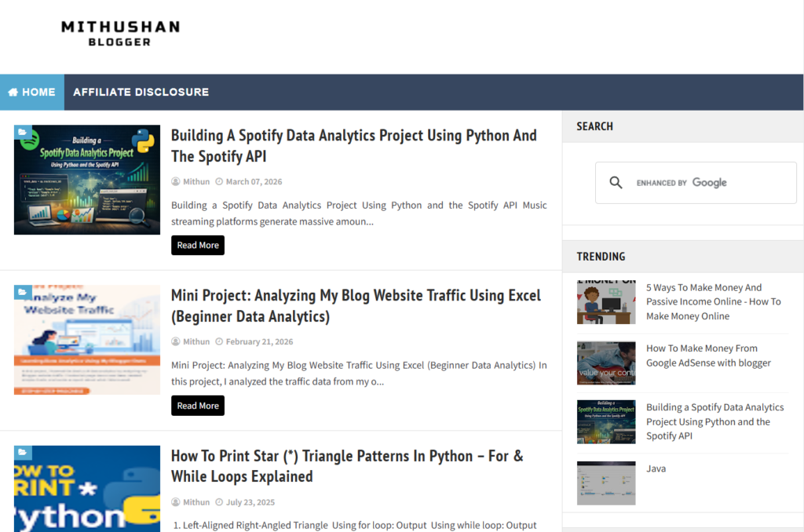Image resolution: width=804 pixels, height=532 pixels.
Task: Open the Spotify Data Analytics post title
Action: coord(353,146)
